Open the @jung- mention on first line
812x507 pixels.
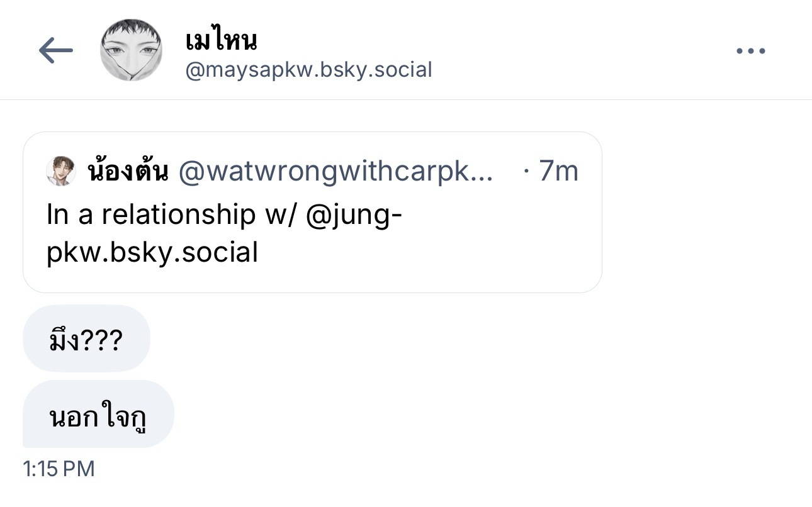tap(354, 215)
